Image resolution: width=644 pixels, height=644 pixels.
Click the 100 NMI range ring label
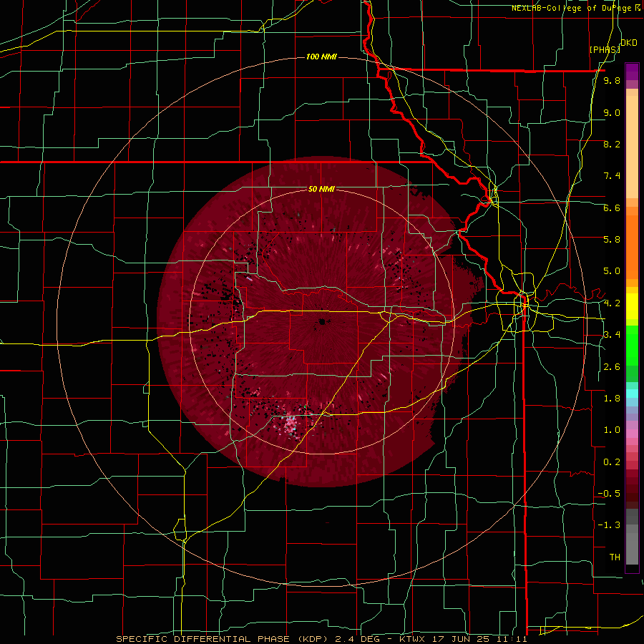(321, 57)
